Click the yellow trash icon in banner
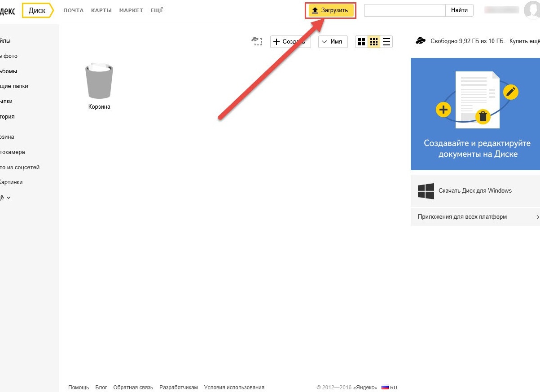540x392 pixels. pos(483,117)
